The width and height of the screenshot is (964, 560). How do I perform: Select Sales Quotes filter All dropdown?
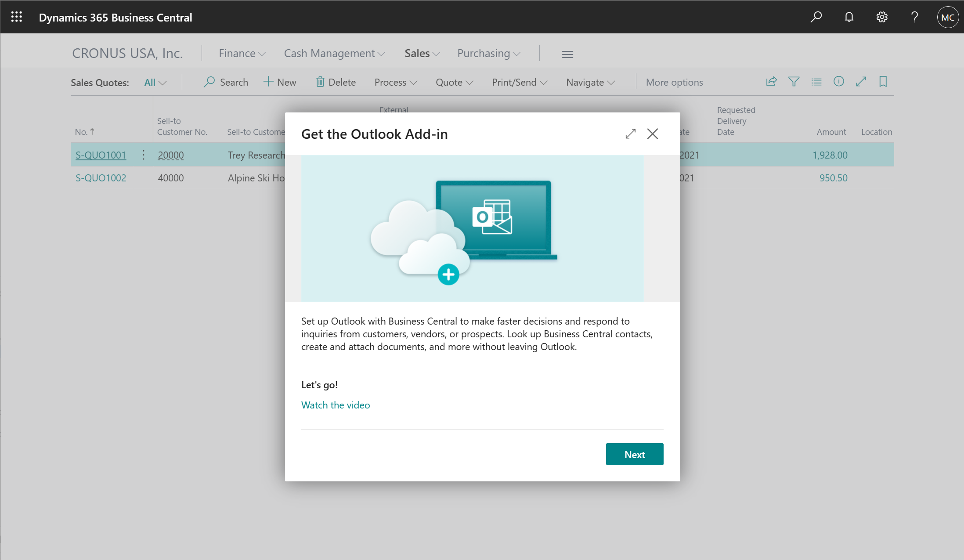click(x=155, y=81)
